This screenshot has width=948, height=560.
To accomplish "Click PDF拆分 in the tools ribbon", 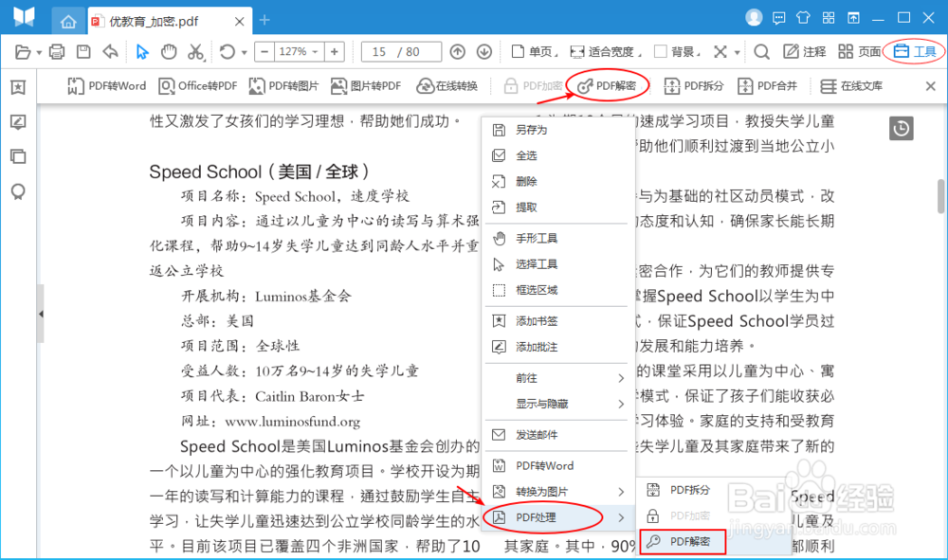I will pyautogui.click(x=694, y=86).
